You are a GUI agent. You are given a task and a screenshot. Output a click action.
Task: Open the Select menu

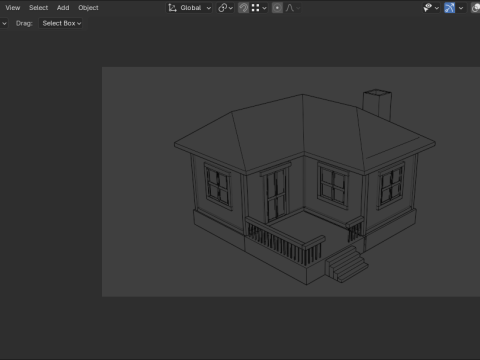[38, 8]
